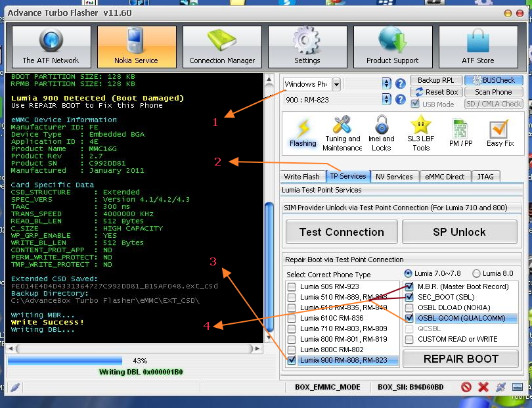Open Product Support
The width and height of the screenshot is (532, 408).
click(393, 47)
